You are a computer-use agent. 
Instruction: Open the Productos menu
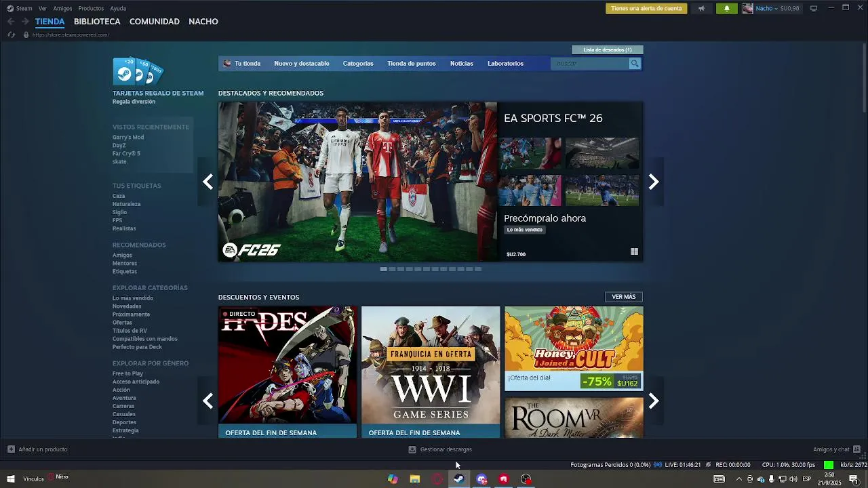click(91, 8)
